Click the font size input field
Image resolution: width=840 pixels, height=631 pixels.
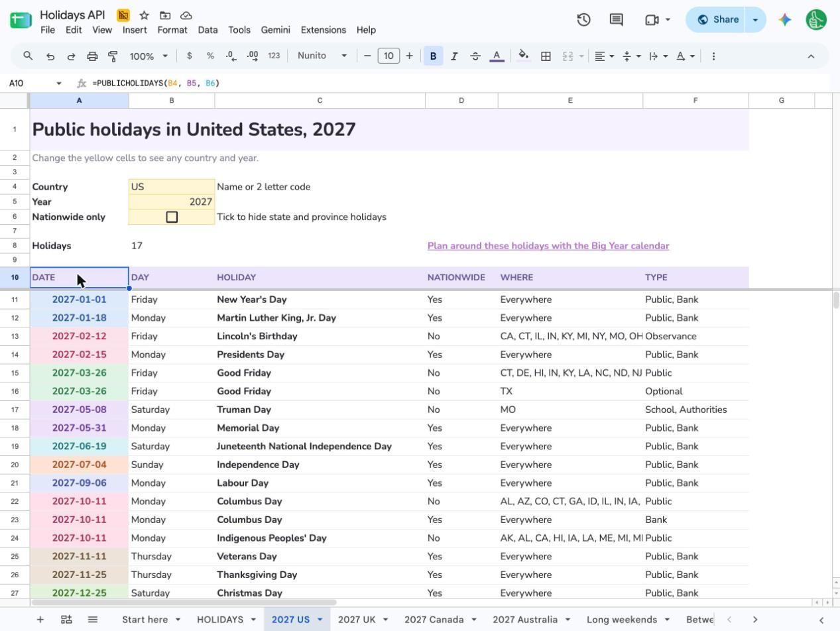[x=389, y=56]
